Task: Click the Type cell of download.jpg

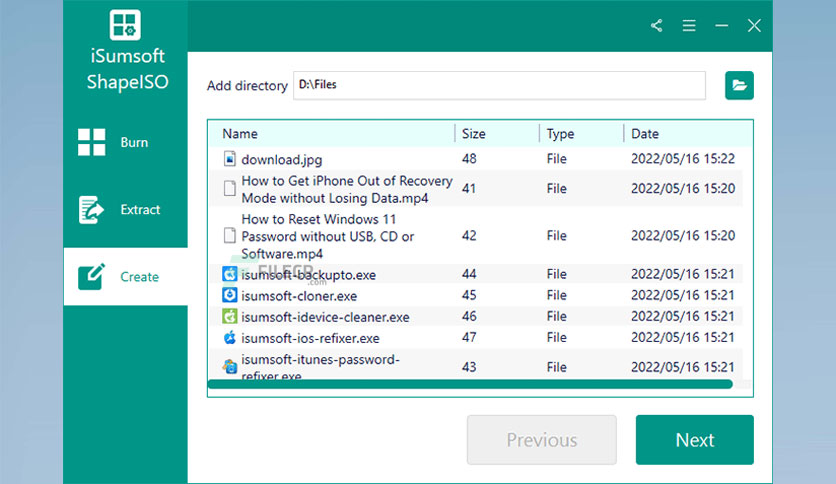Action: point(556,159)
